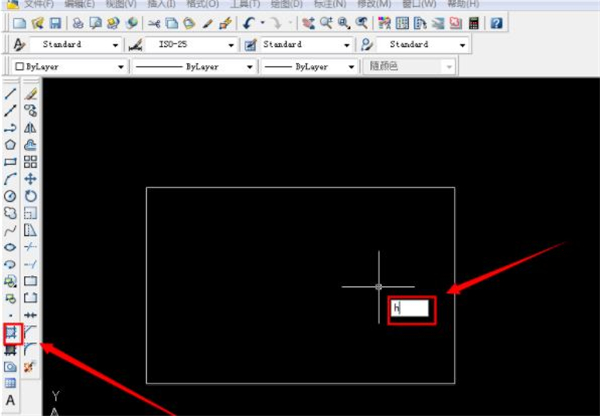
Task: Expand the first Standard text style dropdown
Action: point(121,45)
